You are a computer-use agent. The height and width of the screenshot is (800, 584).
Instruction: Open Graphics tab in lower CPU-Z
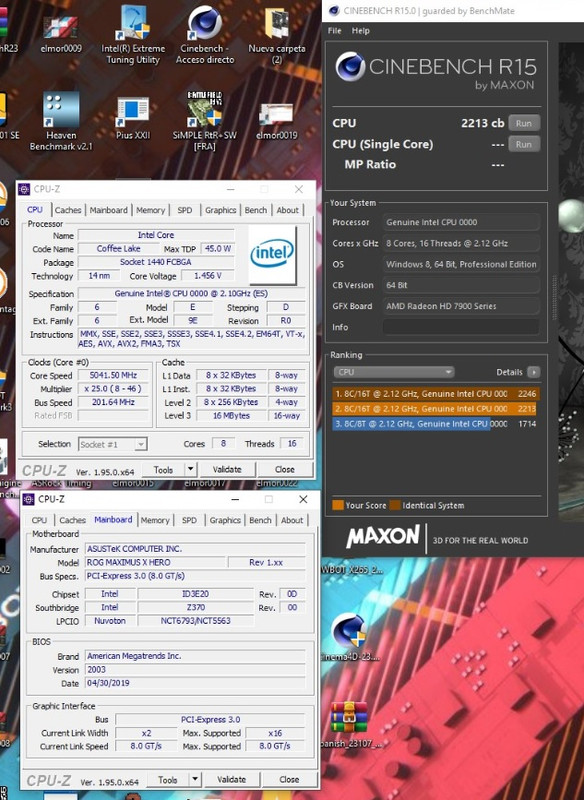coord(225,520)
